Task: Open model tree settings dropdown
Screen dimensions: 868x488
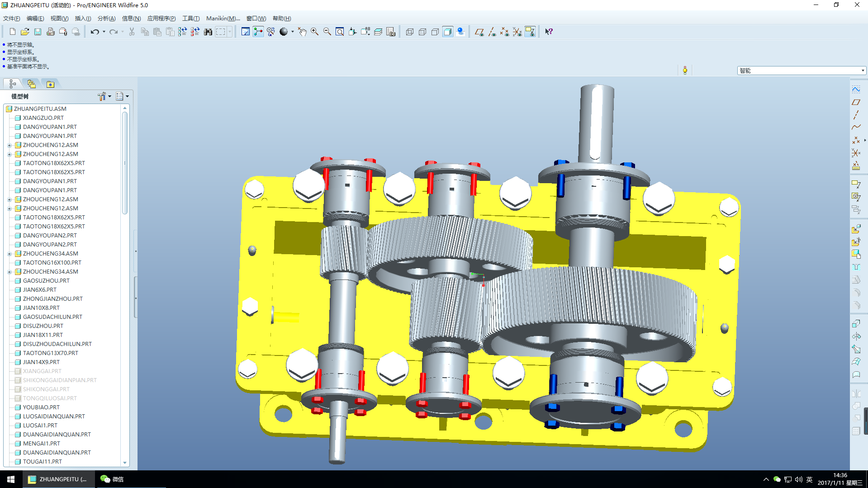Action: pyautogui.click(x=105, y=96)
